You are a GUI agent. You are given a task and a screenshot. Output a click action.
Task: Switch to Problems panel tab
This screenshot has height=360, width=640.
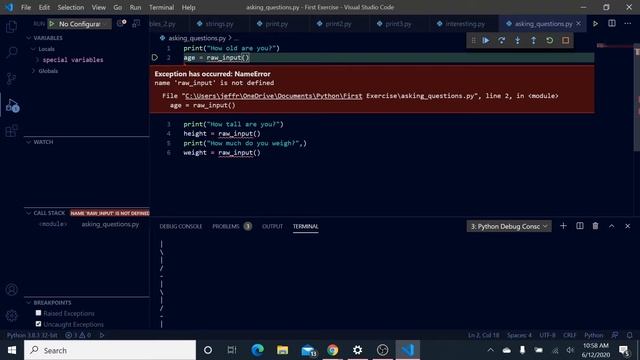tap(226, 227)
